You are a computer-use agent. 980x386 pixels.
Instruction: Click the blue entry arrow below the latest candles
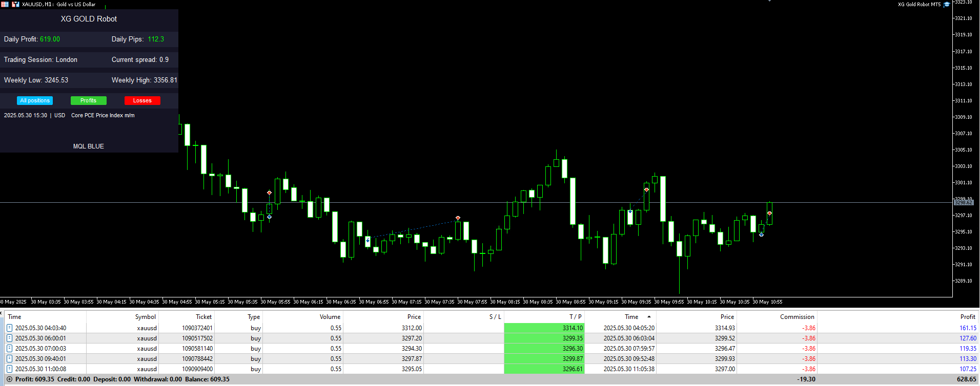point(761,234)
